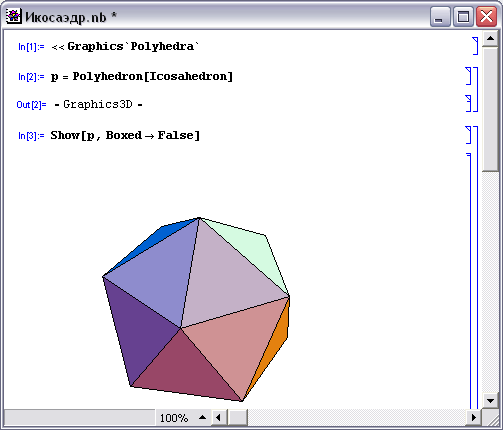The width and height of the screenshot is (503, 430).
Task: Click the - Graphics3D - output text
Action: pos(98,104)
